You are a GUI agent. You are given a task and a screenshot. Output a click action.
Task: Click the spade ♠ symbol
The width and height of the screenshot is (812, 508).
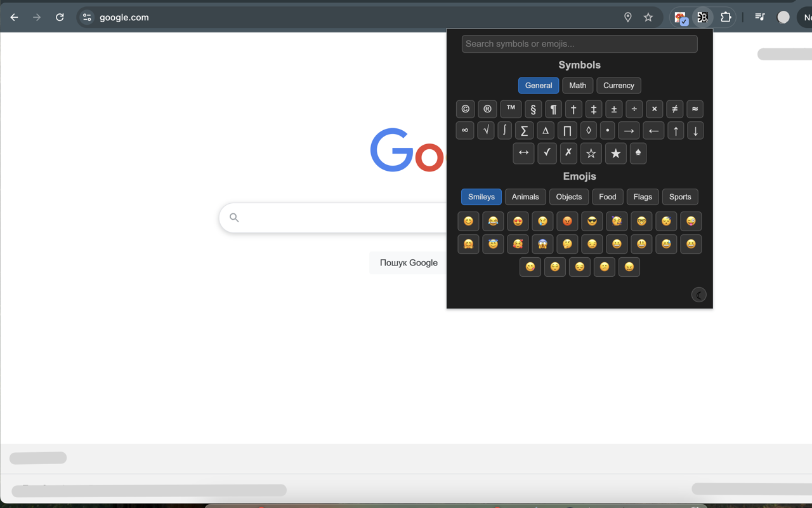click(x=638, y=153)
